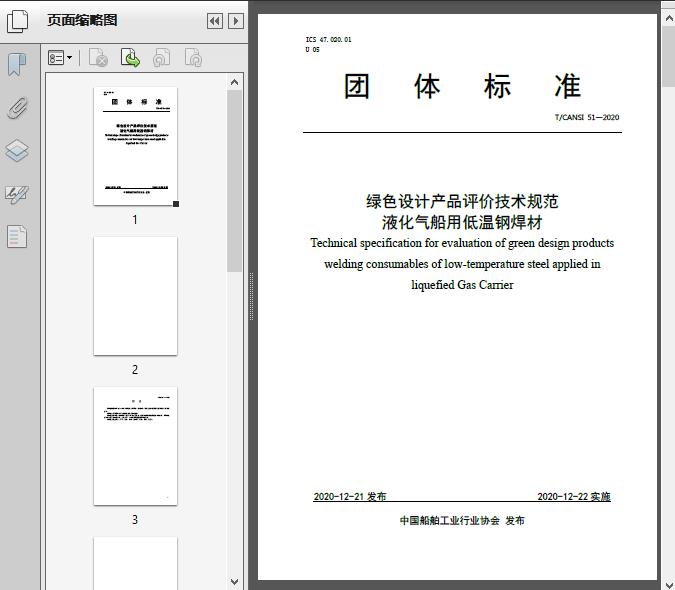Collapse the panel with double-left arrows
675x590 pixels.
[215, 21]
